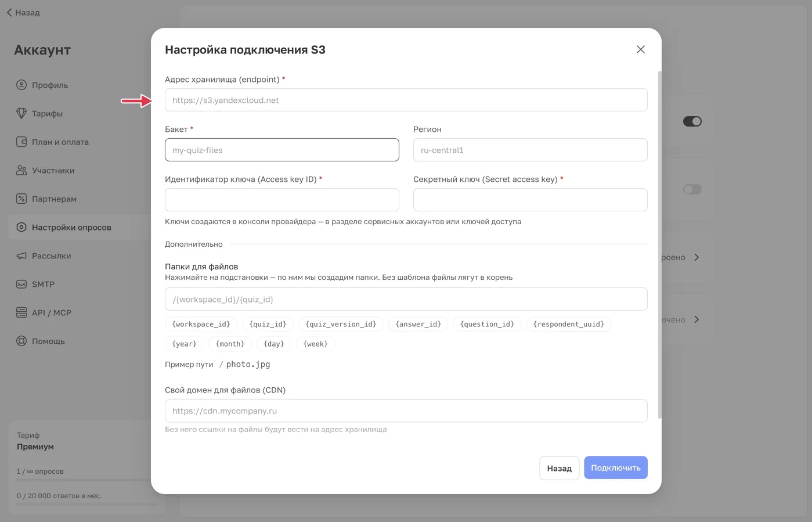Click the Участники people icon

click(21, 170)
